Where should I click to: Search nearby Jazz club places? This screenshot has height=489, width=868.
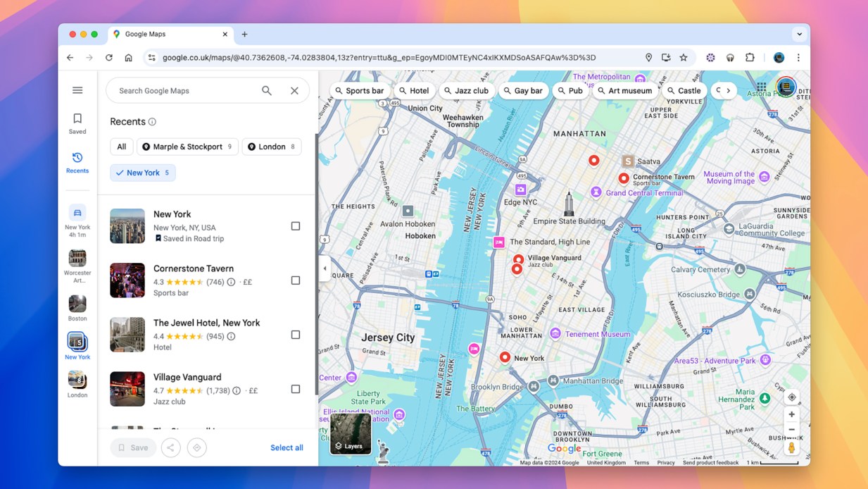click(467, 90)
